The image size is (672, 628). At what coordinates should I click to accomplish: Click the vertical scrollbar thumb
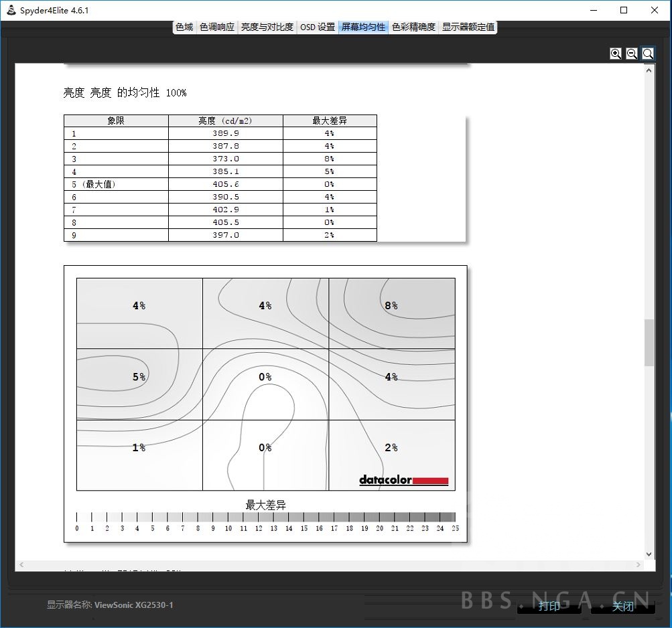(649, 342)
